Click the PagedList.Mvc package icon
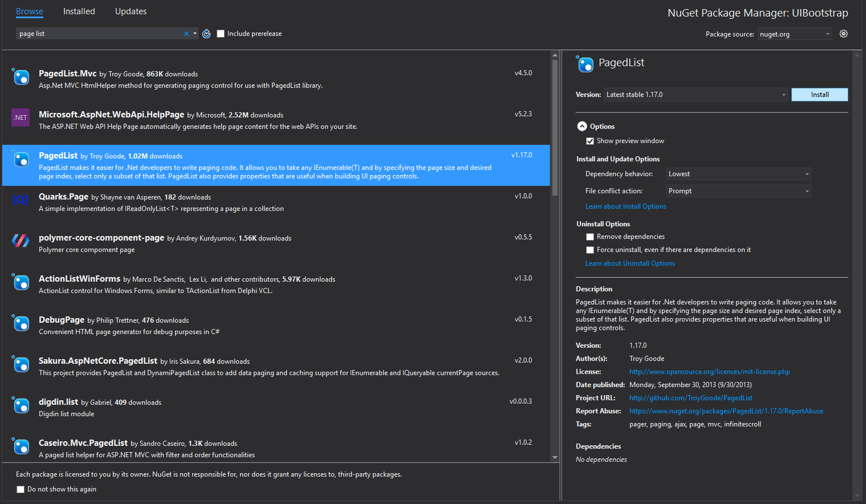Image resolution: width=866 pixels, height=504 pixels. pyautogui.click(x=21, y=76)
